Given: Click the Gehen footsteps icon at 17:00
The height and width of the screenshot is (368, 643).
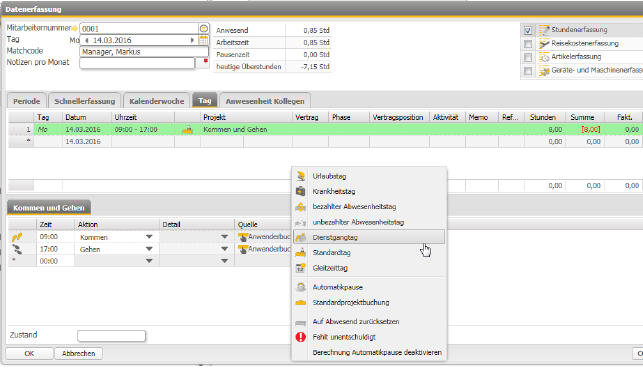Looking at the screenshot, I should click(x=17, y=249).
